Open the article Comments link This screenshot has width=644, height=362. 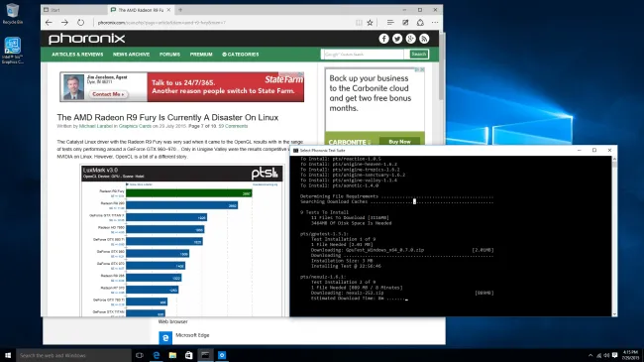click(233, 126)
